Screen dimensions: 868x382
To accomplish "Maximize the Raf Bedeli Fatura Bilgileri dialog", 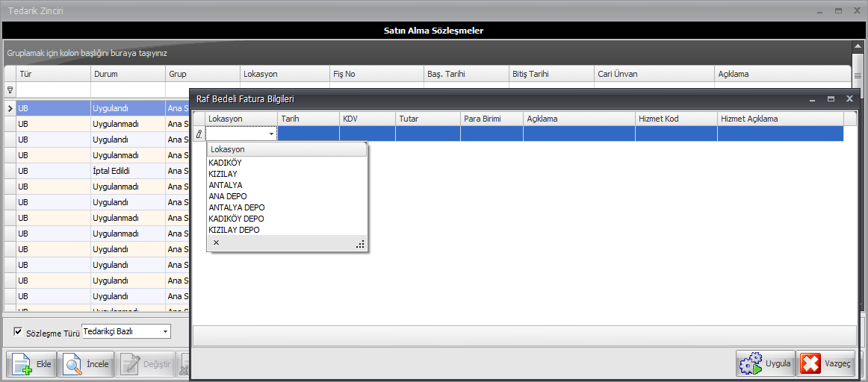I will point(831,98).
